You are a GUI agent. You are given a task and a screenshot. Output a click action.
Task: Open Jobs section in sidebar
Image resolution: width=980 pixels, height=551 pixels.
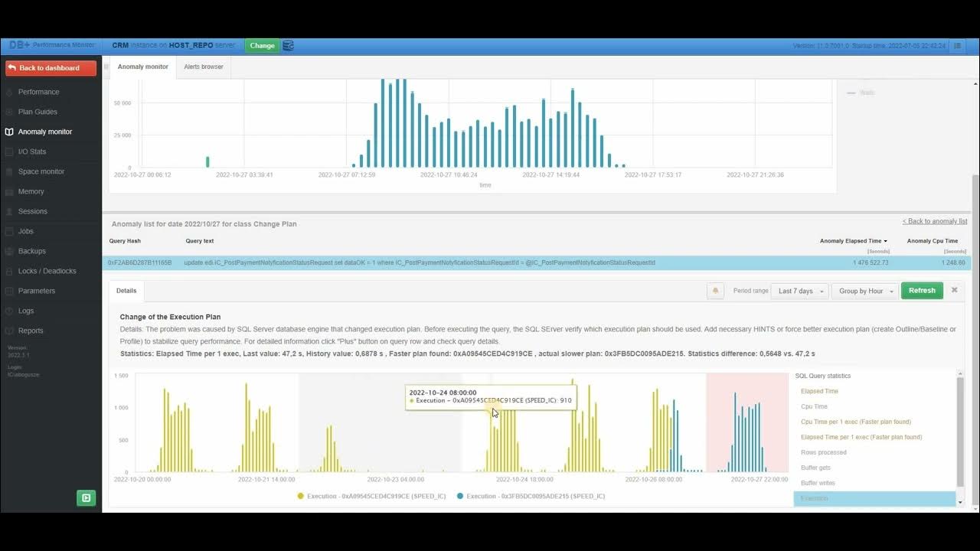26,231
